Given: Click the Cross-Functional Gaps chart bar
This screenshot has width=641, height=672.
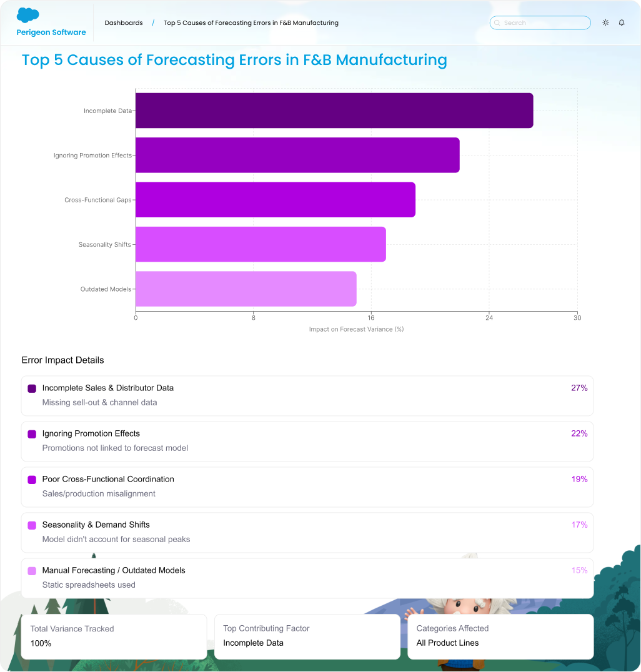Looking at the screenshot, I should [x=275, y=200].
